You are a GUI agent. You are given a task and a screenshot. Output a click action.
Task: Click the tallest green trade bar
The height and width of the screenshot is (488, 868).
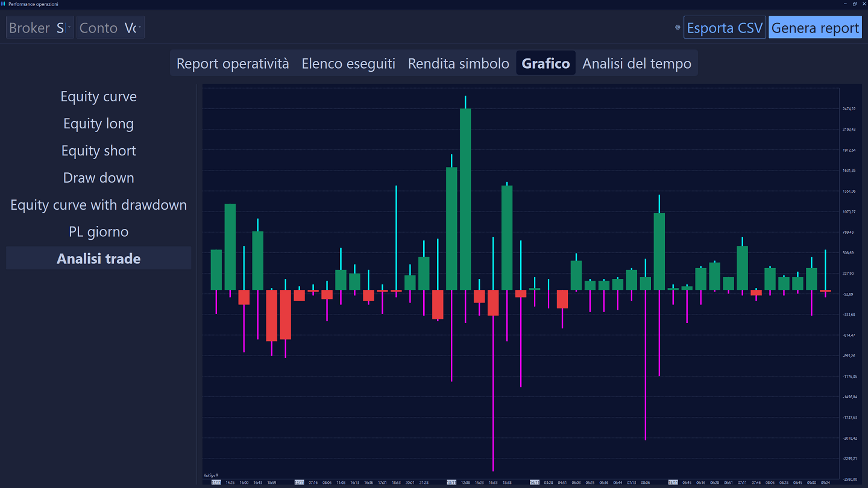465,199
